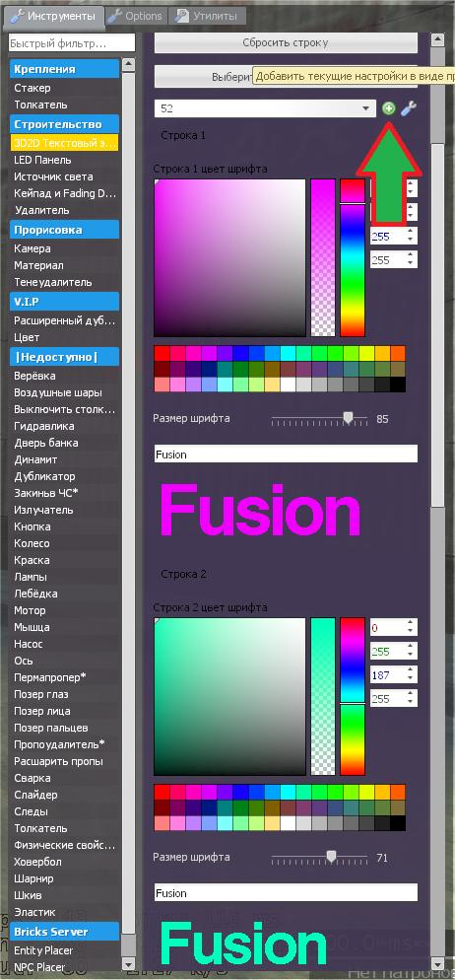This screenshot has height=980, width=455.
Task: Adjust the Строка 1 font size slider
Action: tap(349, 418)
